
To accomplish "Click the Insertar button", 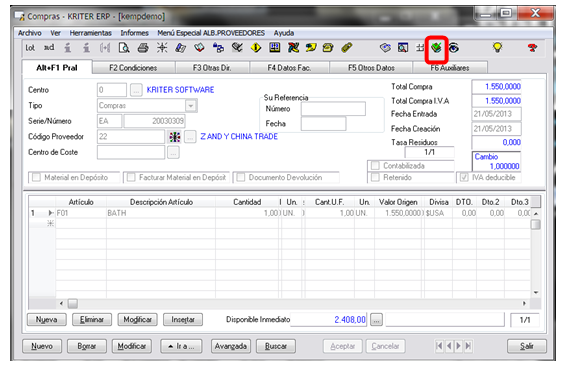I will point(183,319).
